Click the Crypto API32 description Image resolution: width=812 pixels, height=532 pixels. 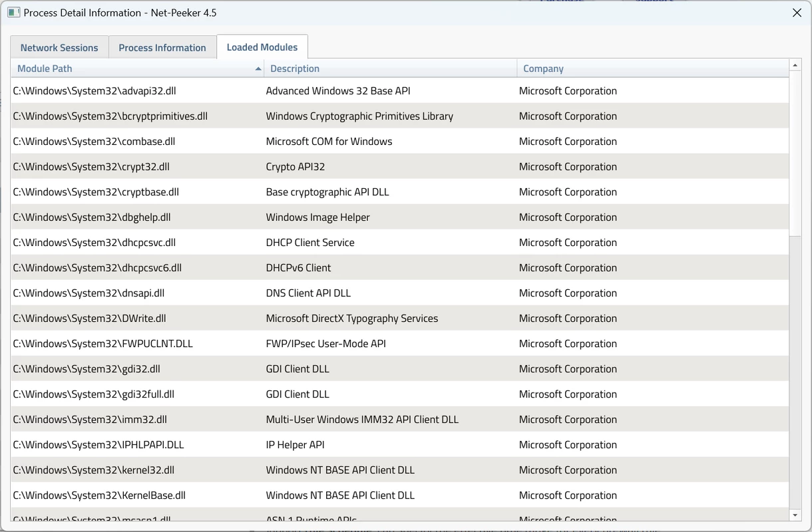tap(296, 167)
